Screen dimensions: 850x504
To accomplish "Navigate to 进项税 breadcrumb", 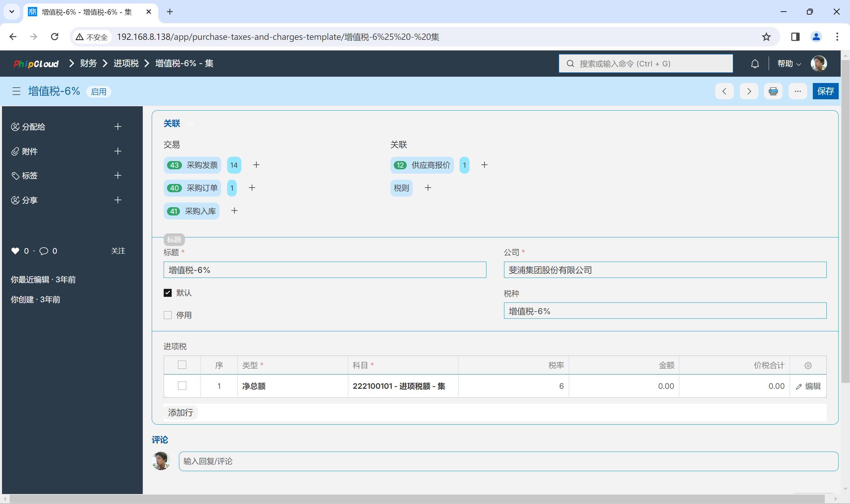I will [x=126, y=63].
